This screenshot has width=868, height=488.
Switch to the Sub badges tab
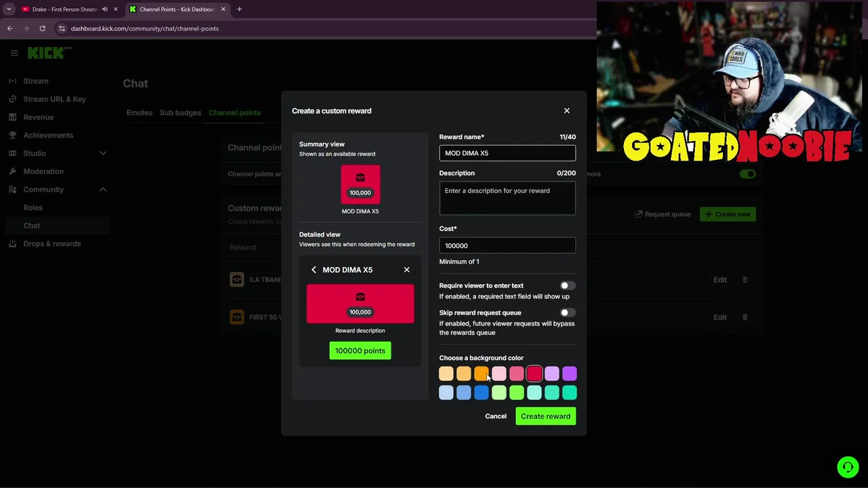click(180, 113)
